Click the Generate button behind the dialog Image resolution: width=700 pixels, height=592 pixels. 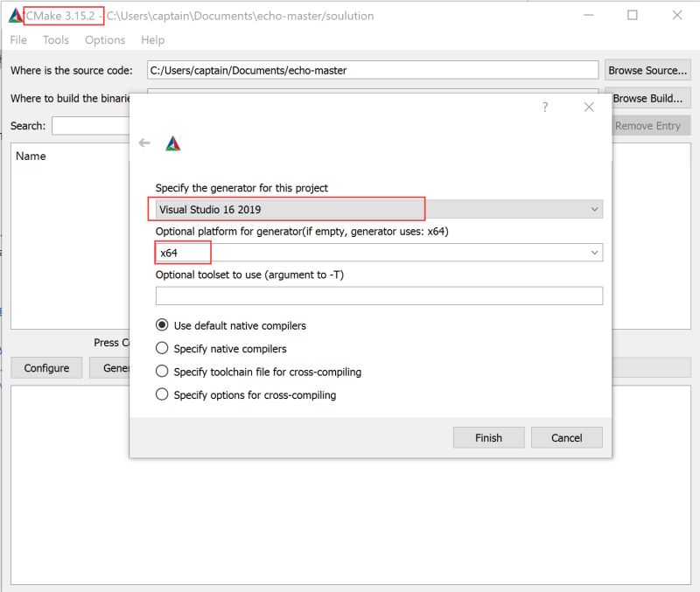tap(109, 368)
